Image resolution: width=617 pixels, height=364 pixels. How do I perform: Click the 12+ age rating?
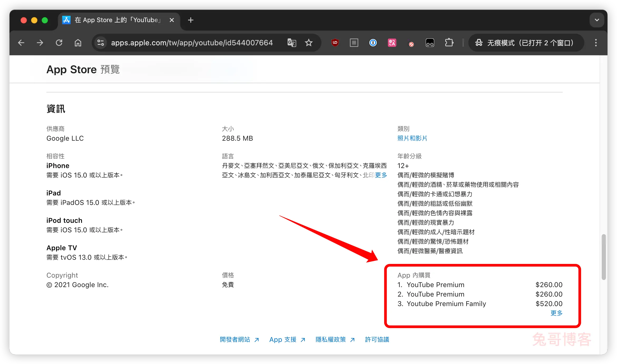tap(403, 166)
